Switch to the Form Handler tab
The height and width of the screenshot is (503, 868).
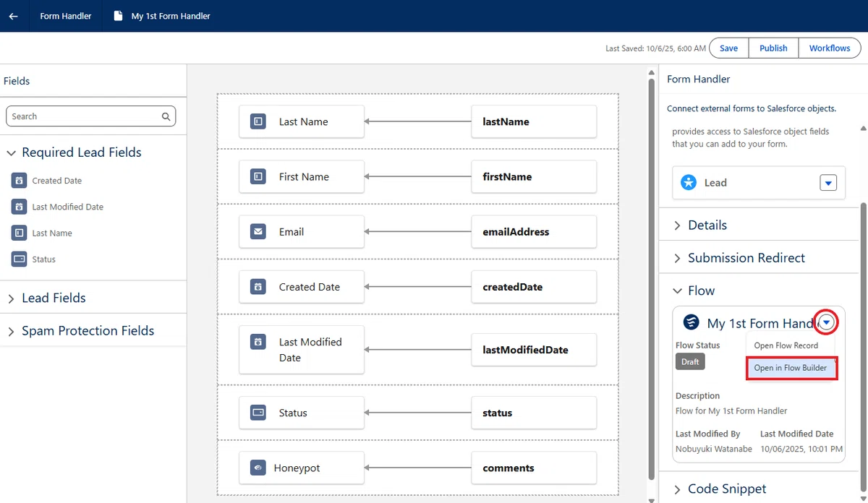[x=66, y=16]
